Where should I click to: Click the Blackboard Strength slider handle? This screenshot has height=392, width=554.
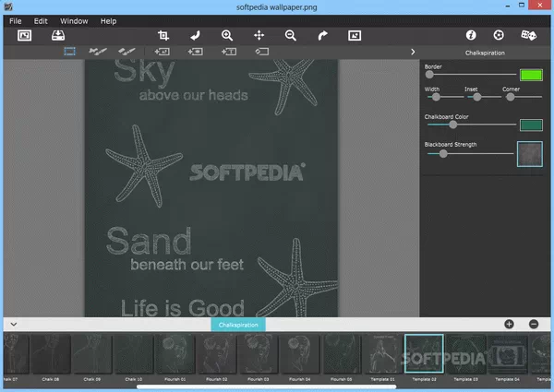[443, 153]
